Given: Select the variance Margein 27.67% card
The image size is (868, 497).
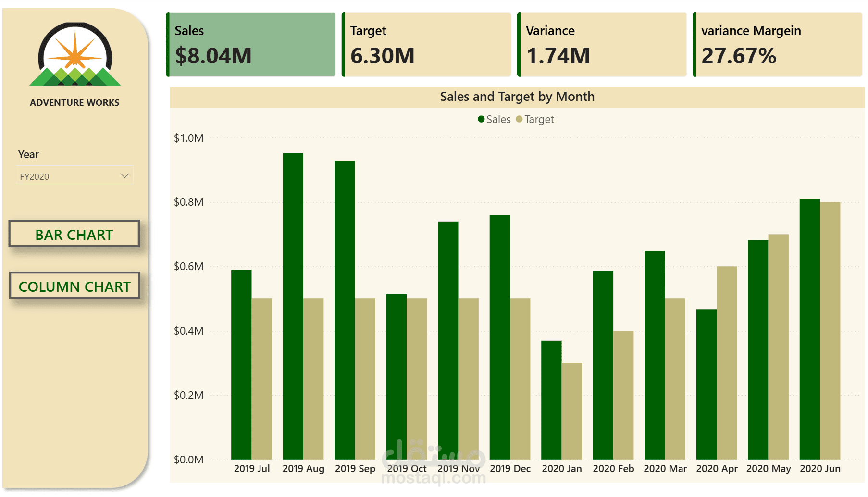Looking at the screenshot, I should click(x=778, y=45).
